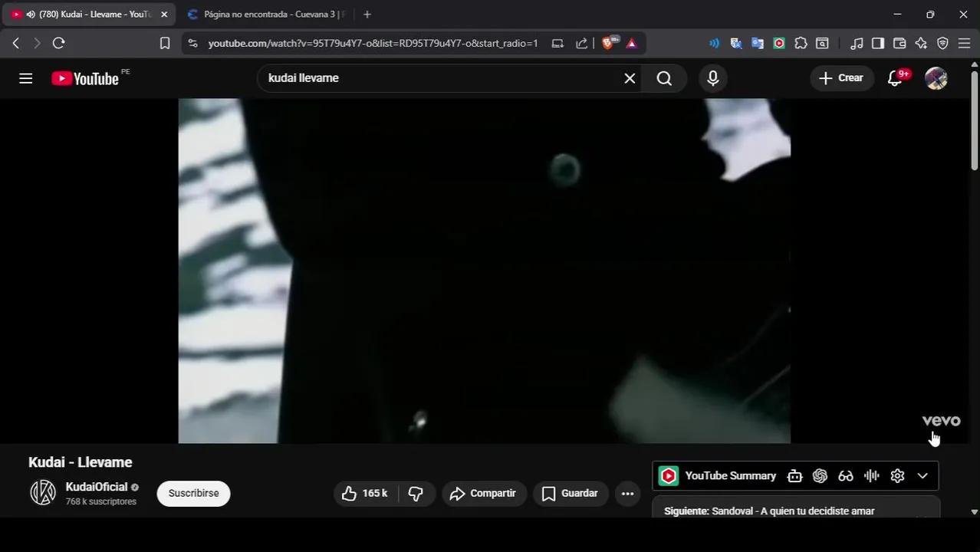Bookmark this page

point(165,44)
